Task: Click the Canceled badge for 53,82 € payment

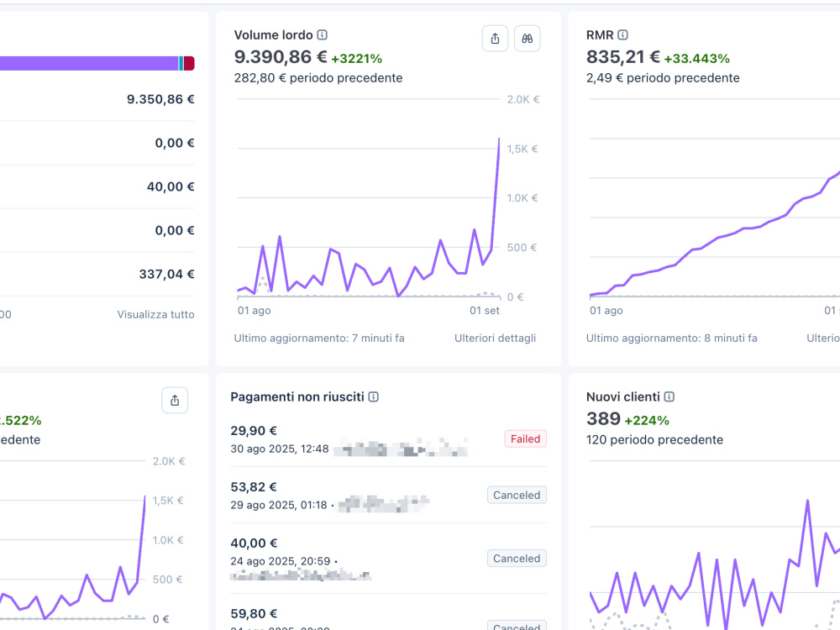Action: click(517, 495)
